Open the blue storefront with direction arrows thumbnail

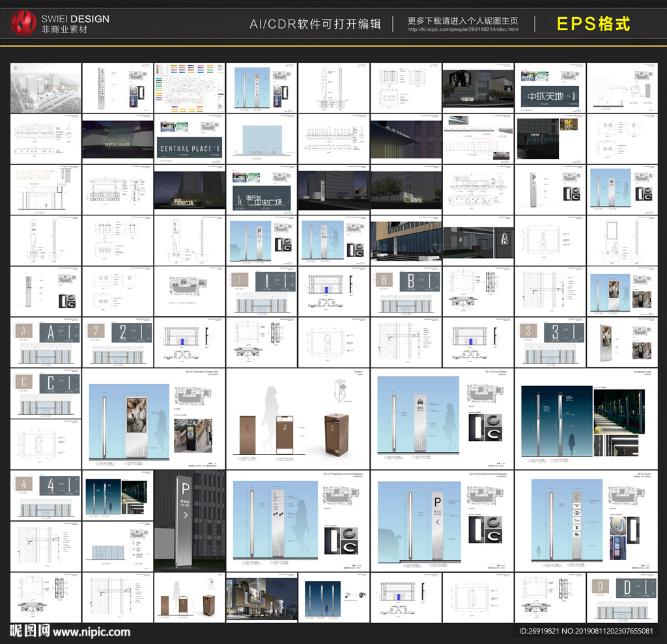point(117,546)
